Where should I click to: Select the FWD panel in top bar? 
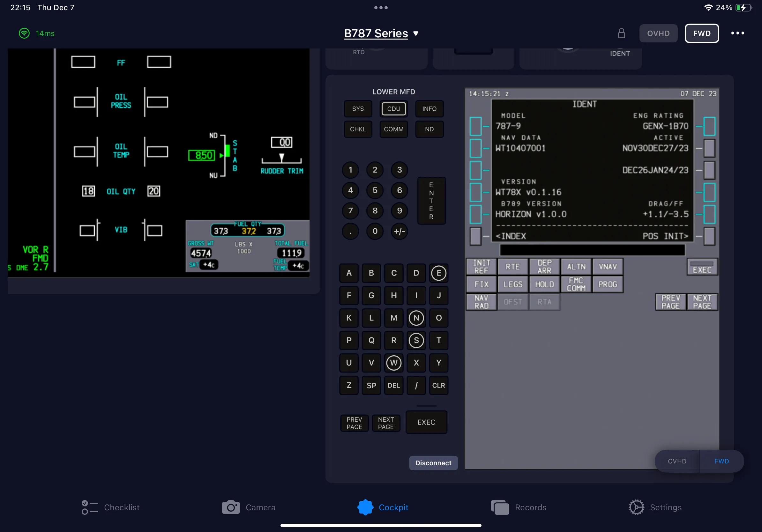(x=702, y=33)
